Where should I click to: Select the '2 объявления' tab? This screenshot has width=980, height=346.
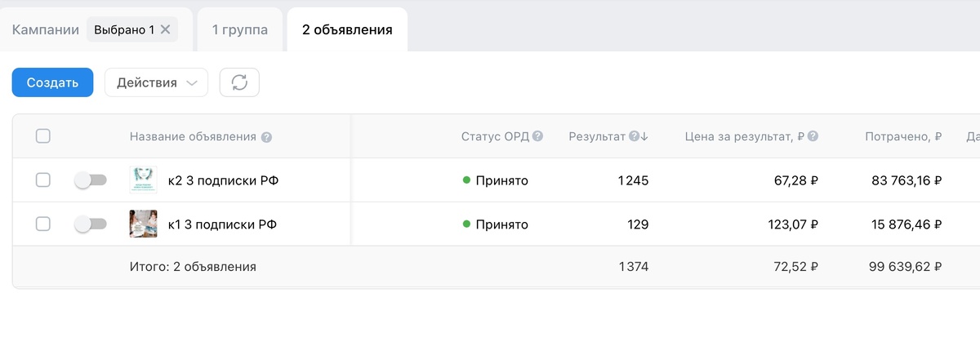347,30
